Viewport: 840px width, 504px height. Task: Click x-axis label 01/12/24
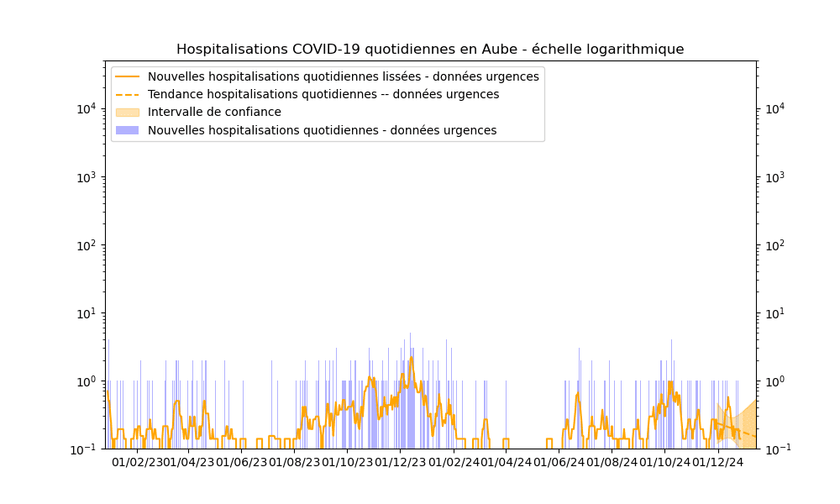point(718,462)
